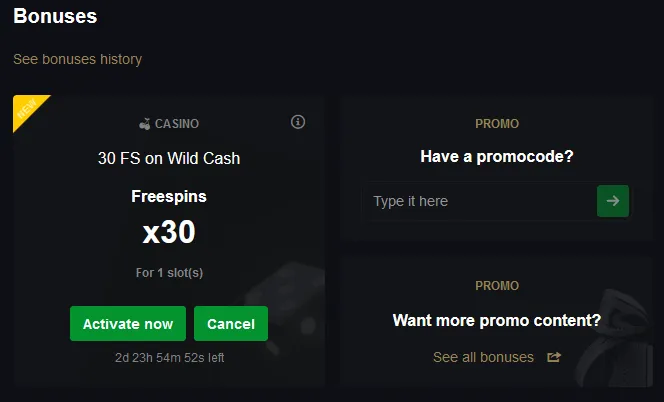
Task: Open the See bonuses history link
Action: pos(78,59)
